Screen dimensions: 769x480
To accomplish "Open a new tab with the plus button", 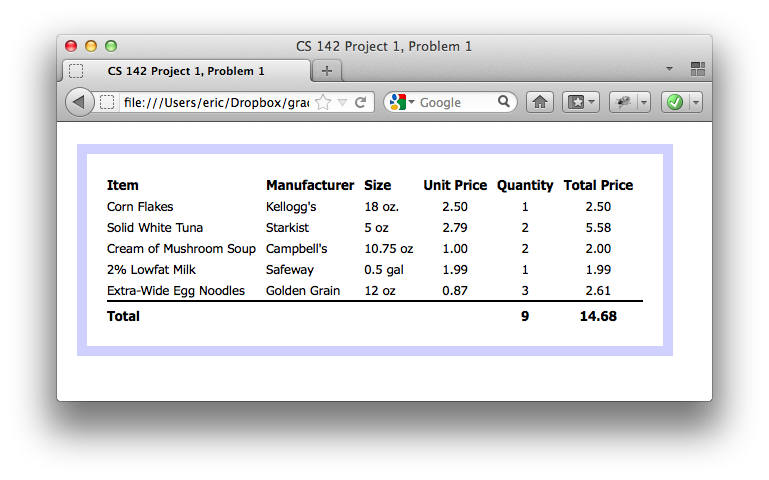I will [326, 71].
